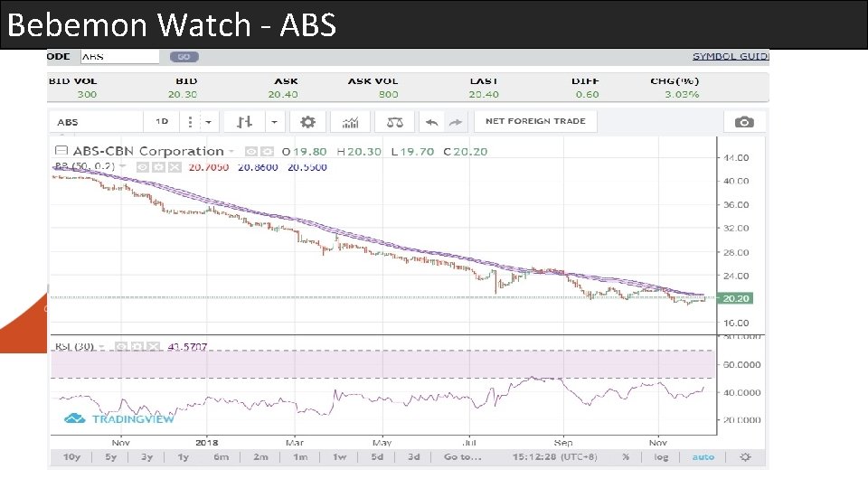Select the 1m time range
The height and width of the screenshot is (488, 868).
pyautogui.click(x=300, y=457)
